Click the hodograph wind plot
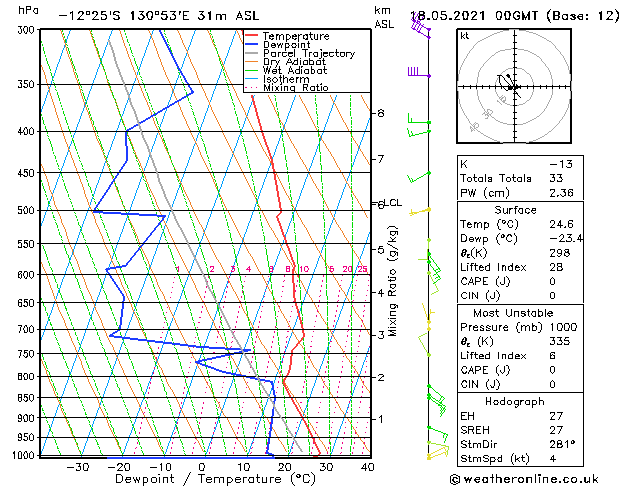The height and width of the screenshot is (486, 629). point(514,86)
